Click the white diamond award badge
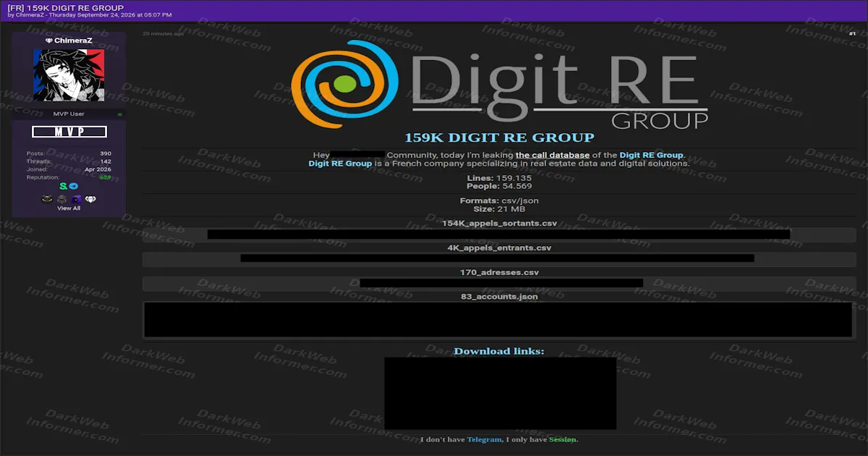Screen dimensions: 868x456 tap(90, 199)
